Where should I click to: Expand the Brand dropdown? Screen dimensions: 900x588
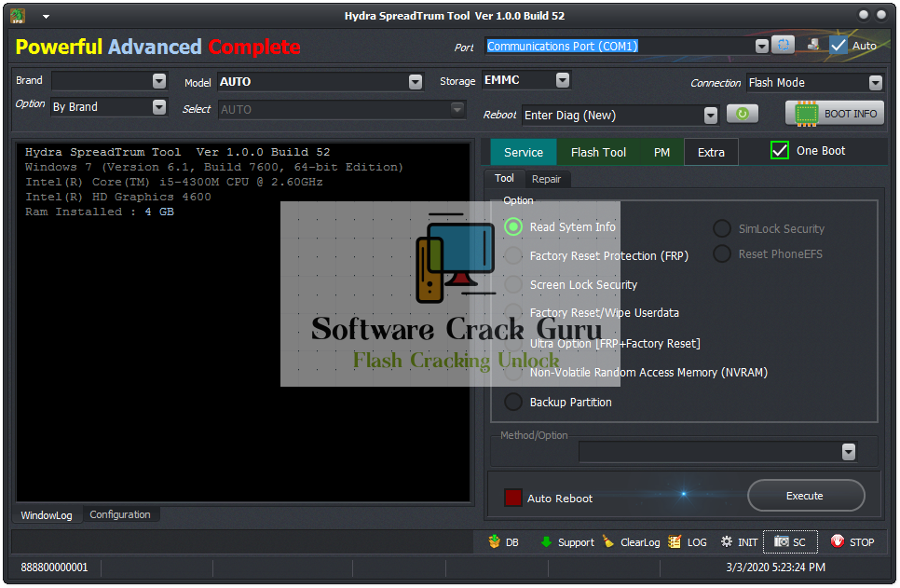coord(159,81)
